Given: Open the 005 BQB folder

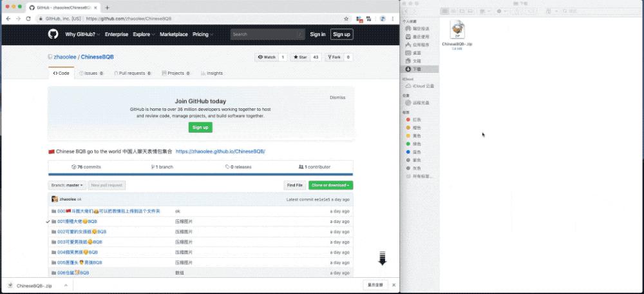Looking at the screenshot, I should coord(80,262).
